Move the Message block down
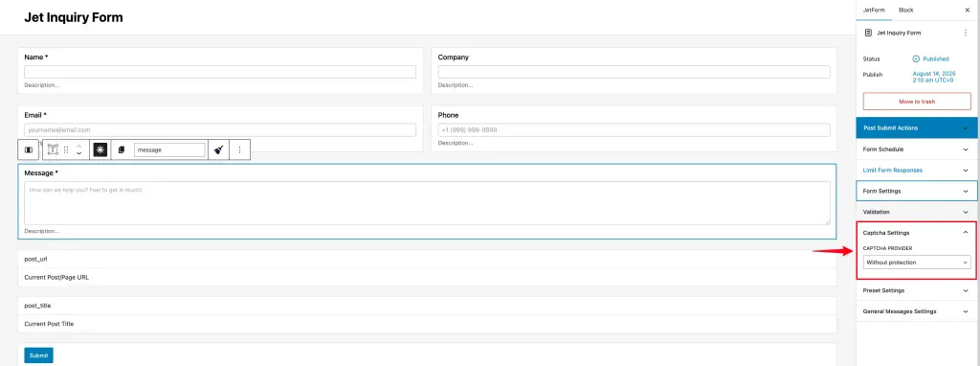Image resolution: width=980 pixels, height=366 pixels. tap(78, 154)
